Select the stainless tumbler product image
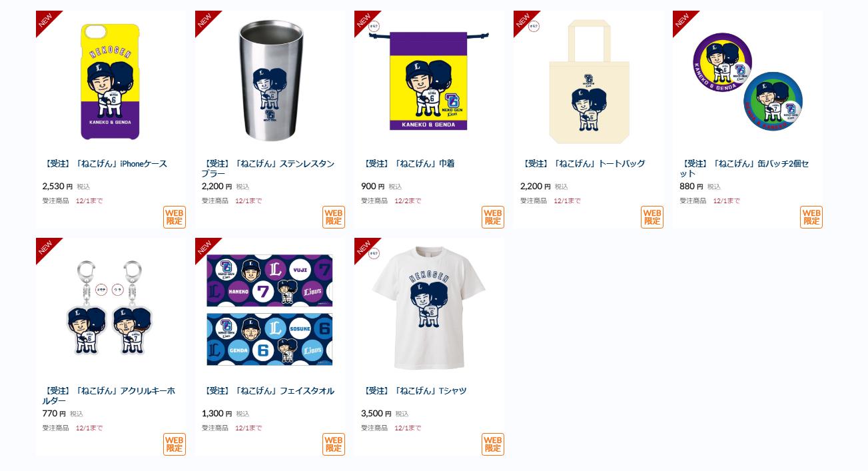 click(270, 80)
